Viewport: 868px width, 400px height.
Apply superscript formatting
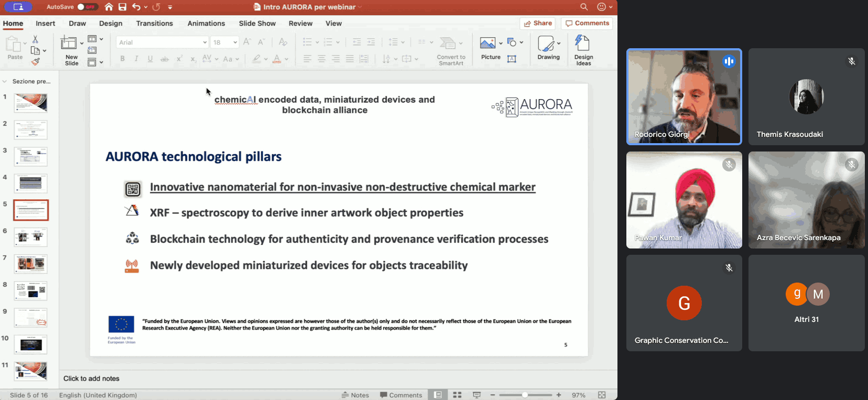click(x=179, y=59)
